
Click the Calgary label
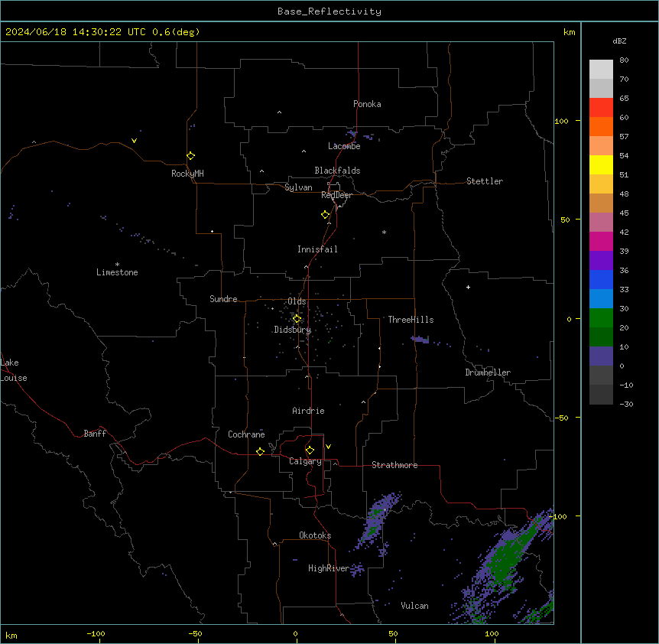coord(306,461)
